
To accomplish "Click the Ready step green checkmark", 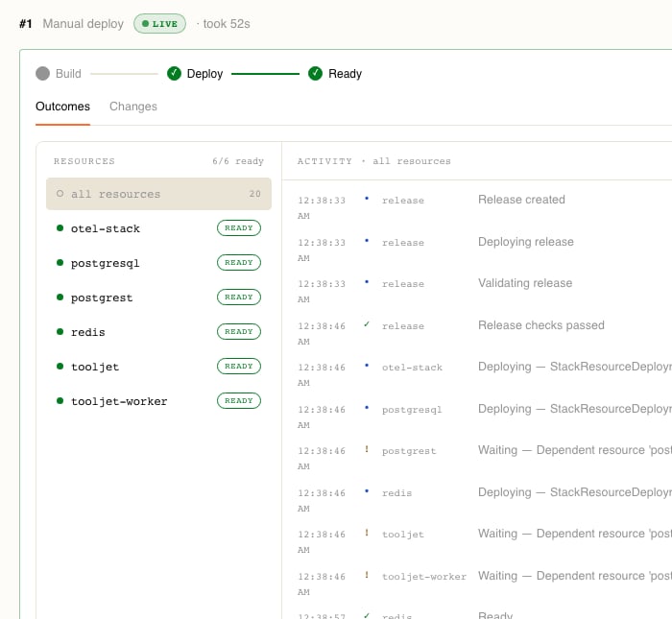I will (315, 74).
